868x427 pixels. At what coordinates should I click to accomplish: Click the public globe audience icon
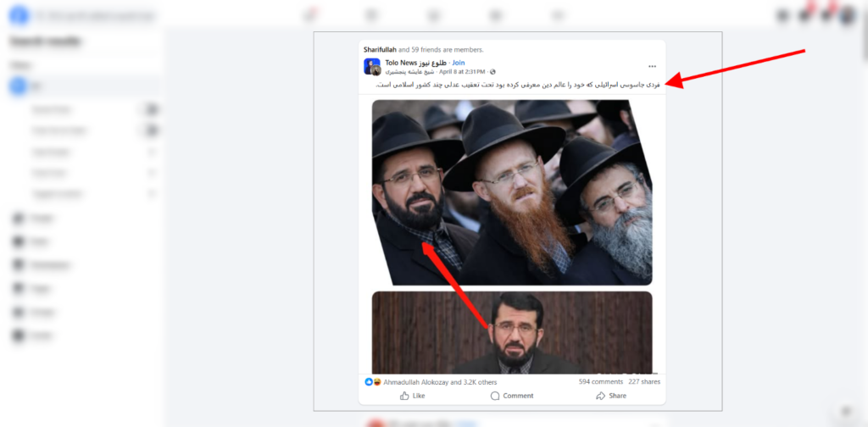492,72
